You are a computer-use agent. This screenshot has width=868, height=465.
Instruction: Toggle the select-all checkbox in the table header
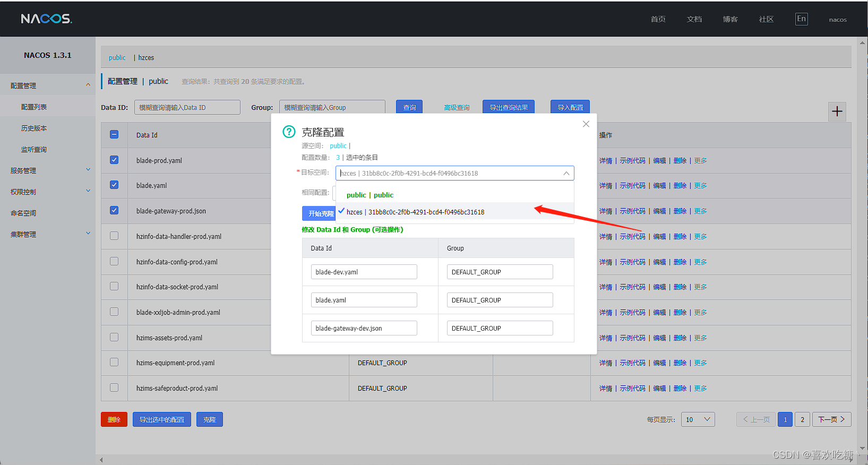114,135
